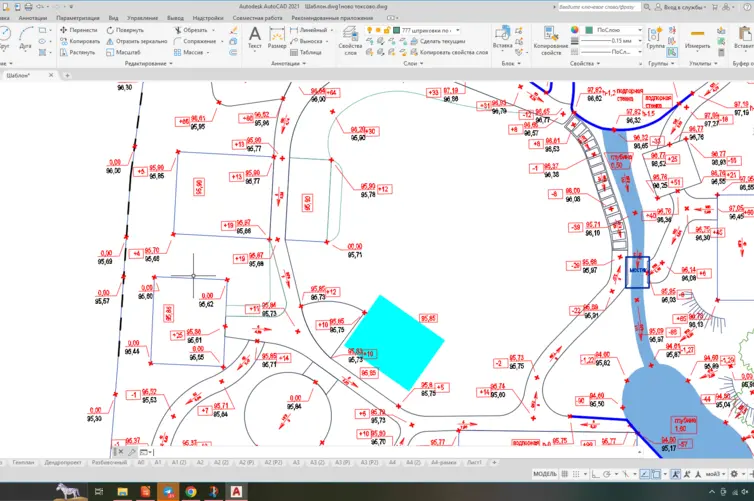Click the Сделать текущим layer button
Screen dimensions: 754x501
(x=438, y=41)
